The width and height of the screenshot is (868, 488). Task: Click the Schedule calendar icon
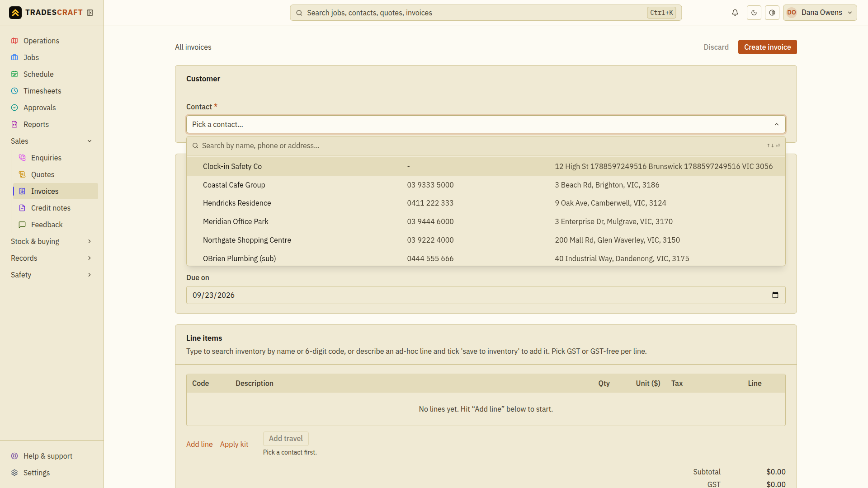pos(14,74)
